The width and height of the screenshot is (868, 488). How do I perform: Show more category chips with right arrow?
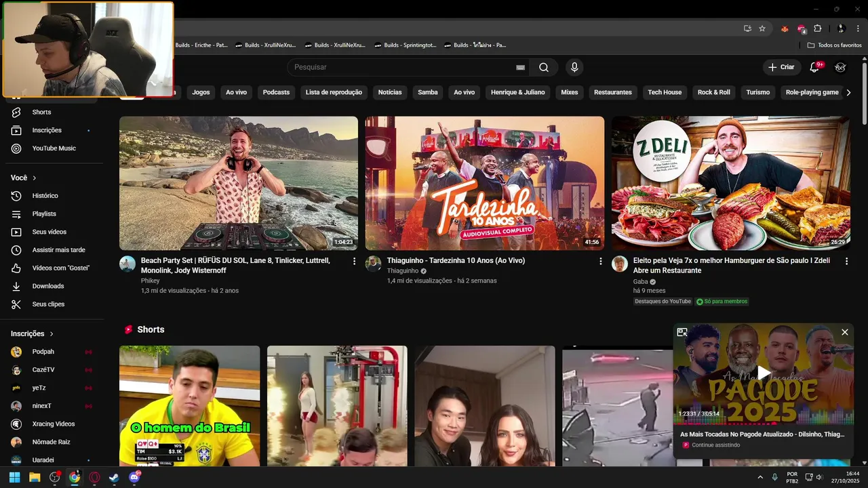click(848, 93)
